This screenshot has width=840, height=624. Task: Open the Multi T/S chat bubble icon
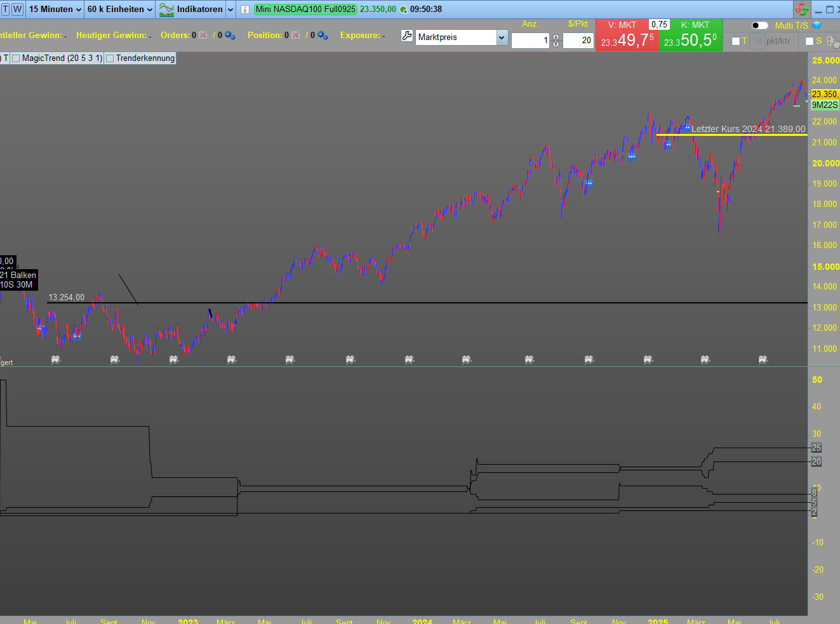click(x=817, y=25)
